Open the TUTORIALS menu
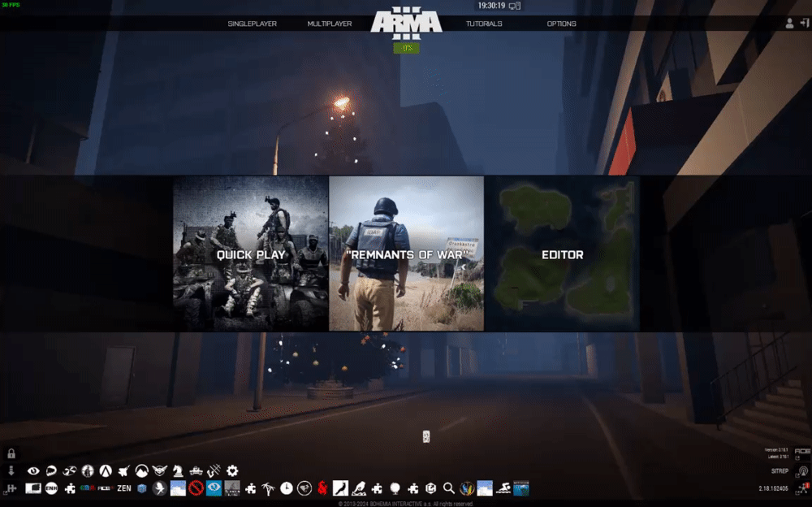The image size is (812, 507). tap(484, 24)
